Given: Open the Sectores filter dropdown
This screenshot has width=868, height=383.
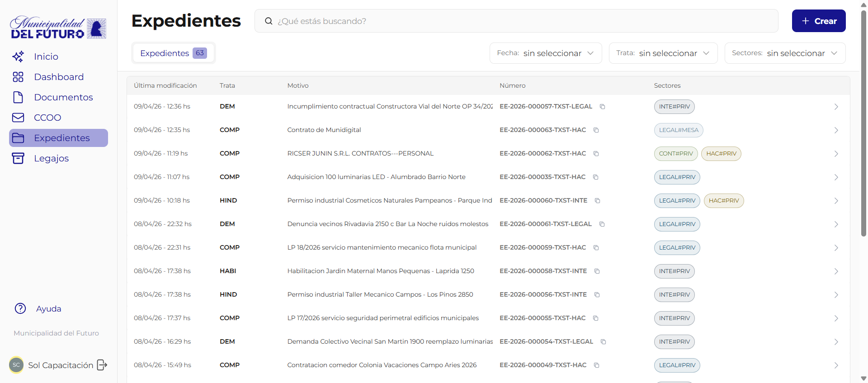Looking at the screenshot, I should point(785,53).
